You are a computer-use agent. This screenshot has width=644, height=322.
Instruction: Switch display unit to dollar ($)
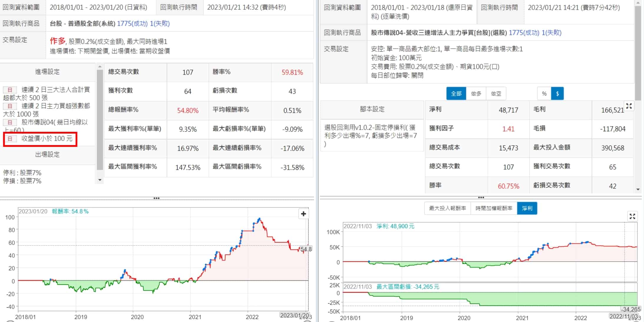pyautogui.click(x=557, y=93)
